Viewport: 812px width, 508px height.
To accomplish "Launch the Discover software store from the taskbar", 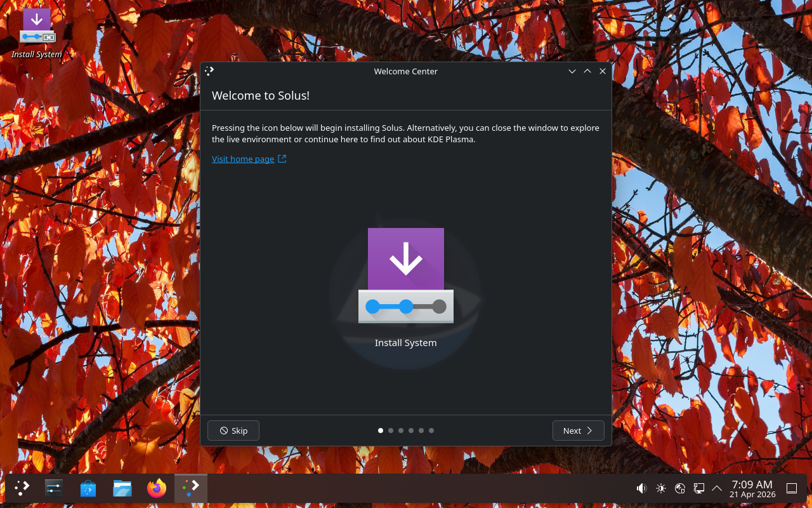I will tap(88, 488).
